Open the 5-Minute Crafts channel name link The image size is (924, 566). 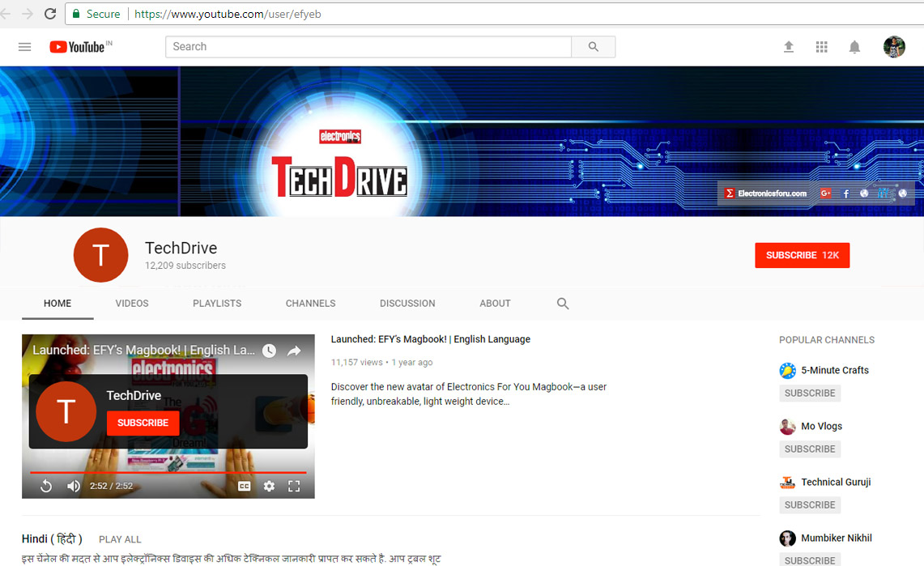pos(835,370)
